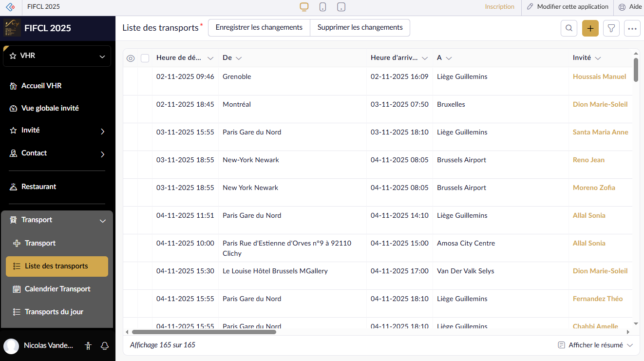Viewport: 644px width, 361px height.
Task: Click Supprimer les changements button
Action: [x=360, y=28]
